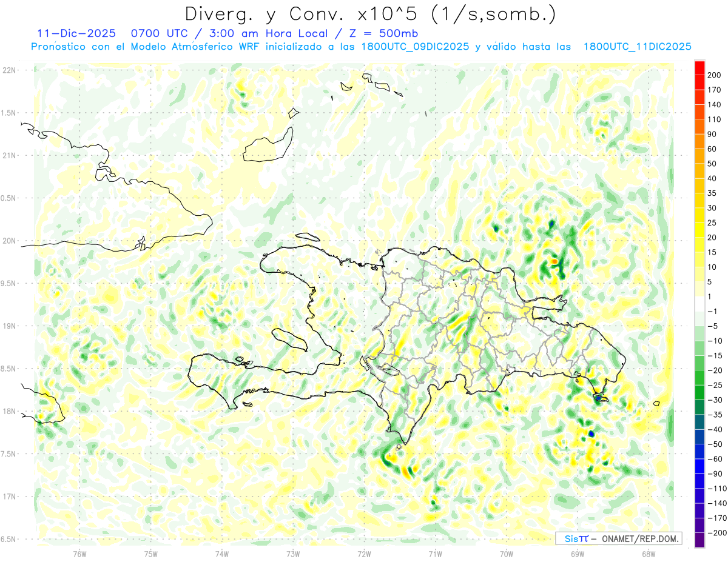Click the '73W' longitude label
The width and height of the screenshot is (728, 562).
point(293,554)
